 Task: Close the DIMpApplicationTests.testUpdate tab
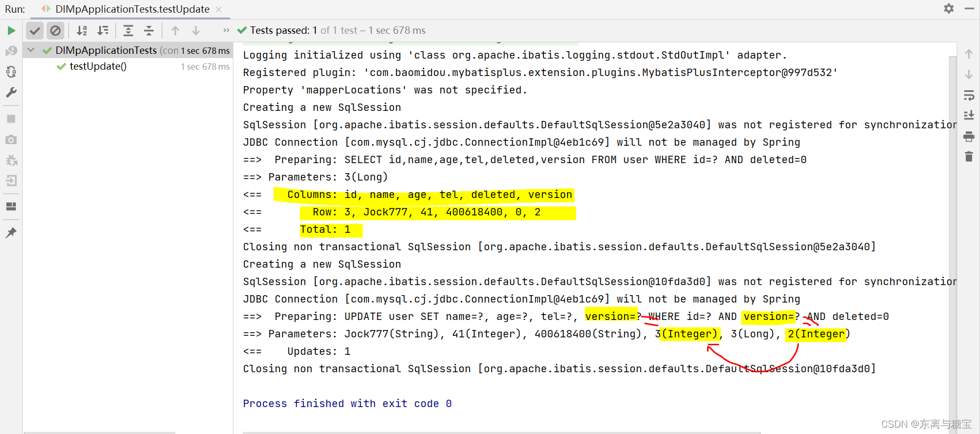point(219,10)
